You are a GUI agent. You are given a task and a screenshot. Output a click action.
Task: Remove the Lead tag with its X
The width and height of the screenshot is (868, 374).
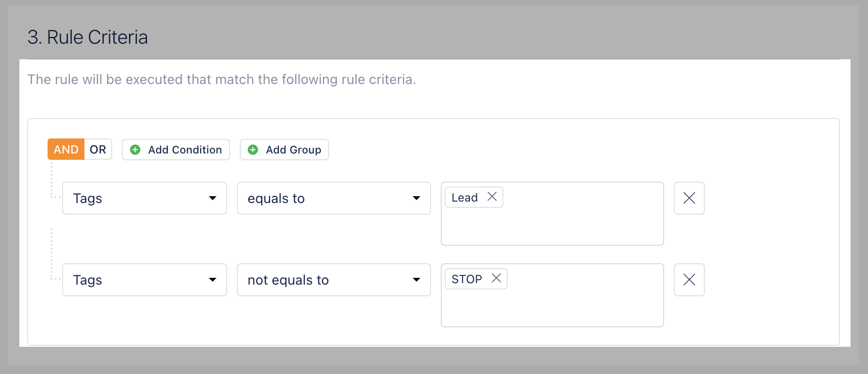pyautogui.click(x=492, y=196)
